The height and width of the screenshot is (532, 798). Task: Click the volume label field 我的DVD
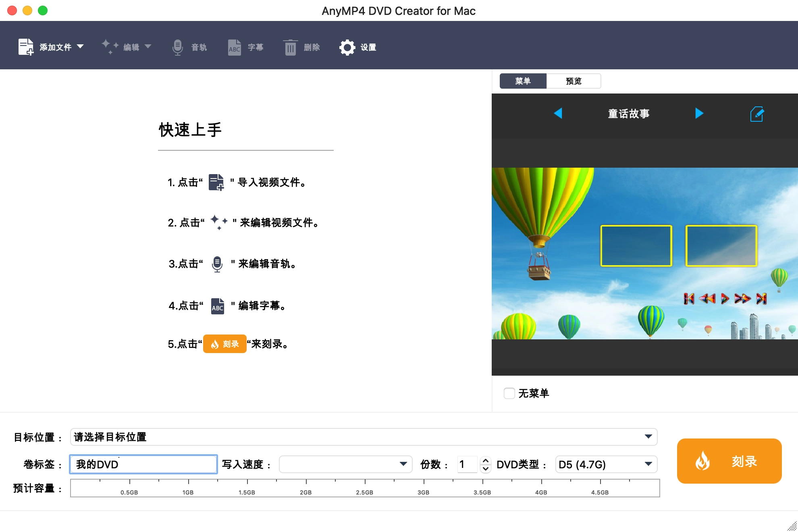click(143, 464)
